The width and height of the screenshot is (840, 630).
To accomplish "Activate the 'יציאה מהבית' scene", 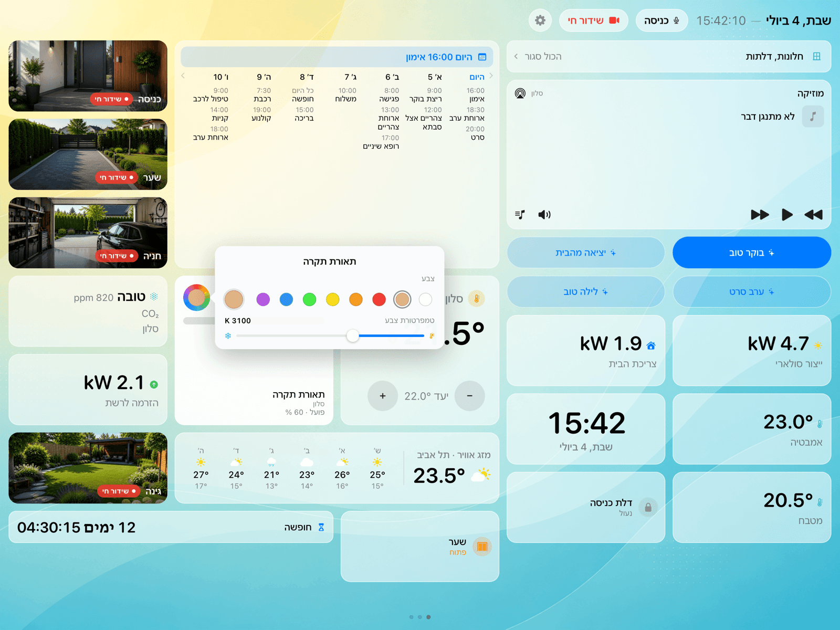I will (586, 253).
